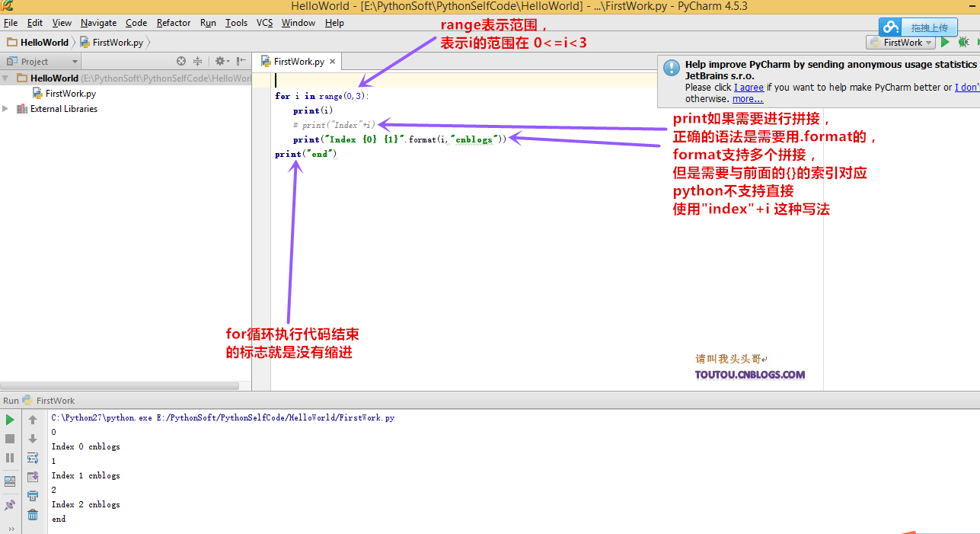Expand the External Libraries tree node
The height and width of the screenshot is (534, 980).
coord(5,109)
